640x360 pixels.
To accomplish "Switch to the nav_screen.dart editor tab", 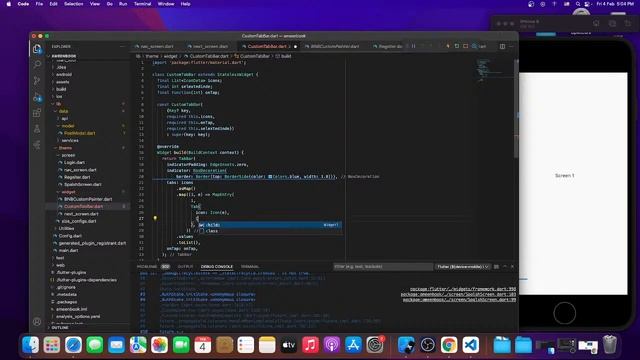I will pyautogui.click(x=156, y=47).
